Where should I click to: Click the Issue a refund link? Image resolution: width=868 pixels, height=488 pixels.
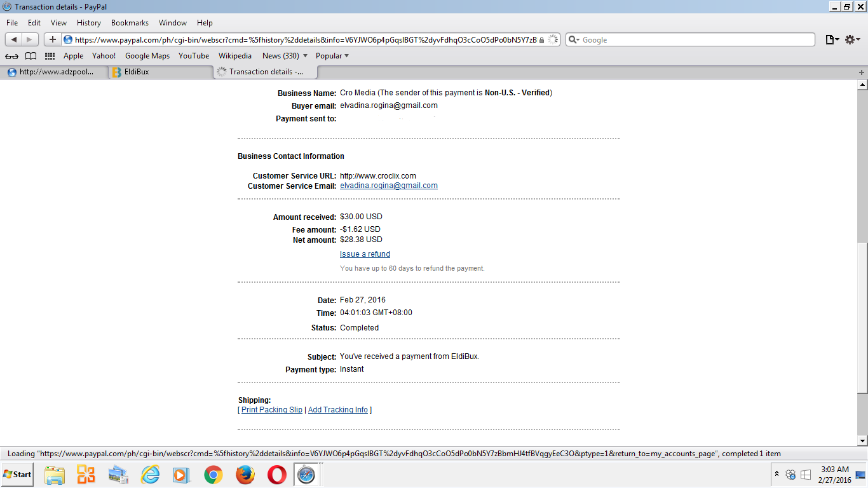[365, 254]
